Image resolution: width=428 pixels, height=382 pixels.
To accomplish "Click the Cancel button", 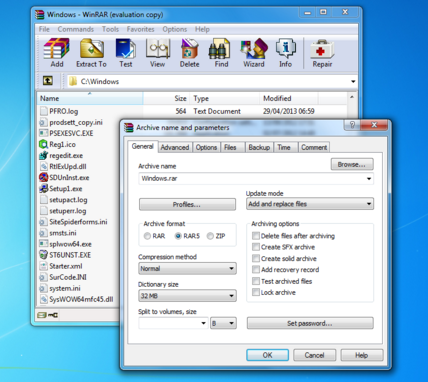I will click(x=314, y=355).
